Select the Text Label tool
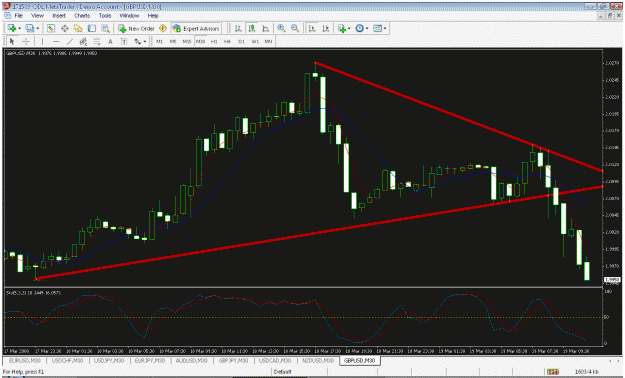The image size is (625, 378). (x=124, y=41)
